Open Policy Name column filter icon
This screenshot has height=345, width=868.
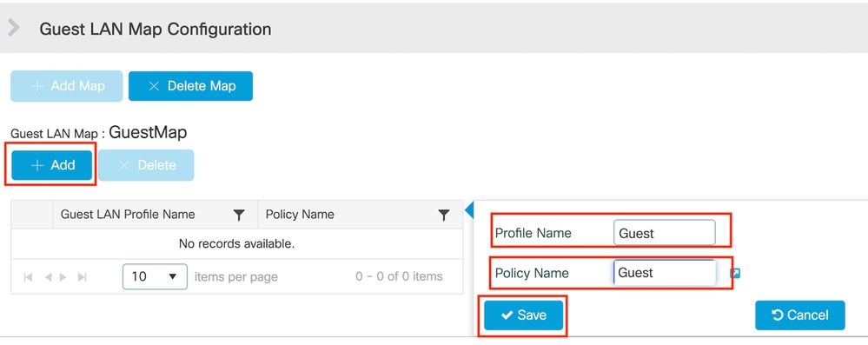443,215
